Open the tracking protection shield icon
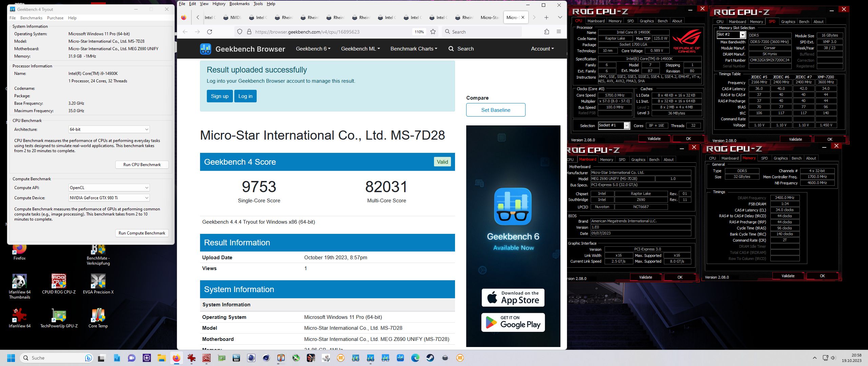This screenshot has height=366, width=868. (240, 32)
